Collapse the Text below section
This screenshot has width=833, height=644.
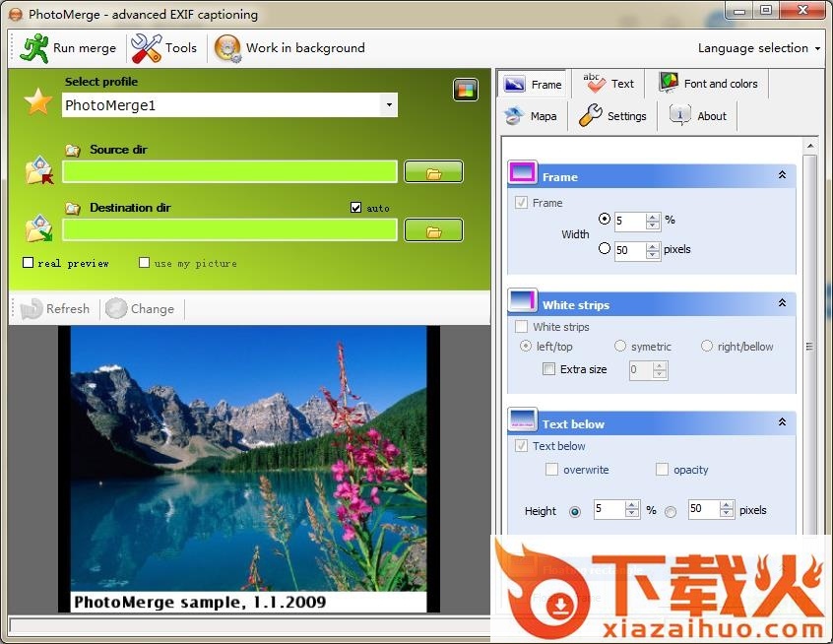(782, 421)
